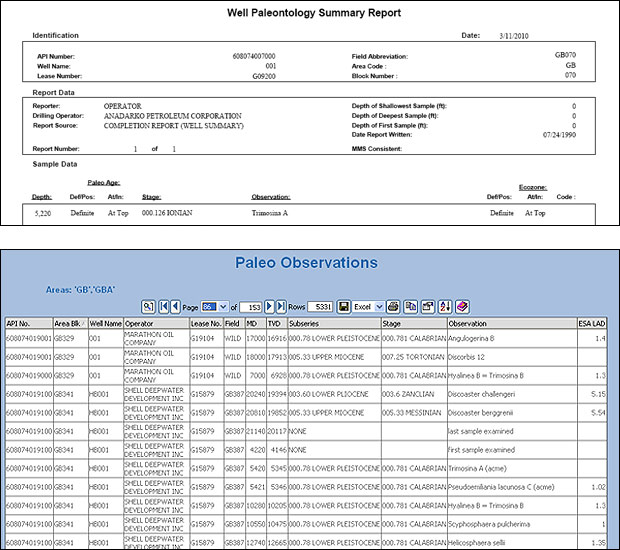
Task: Click the save (floppy disk) icon
Action: click(344, 306)
